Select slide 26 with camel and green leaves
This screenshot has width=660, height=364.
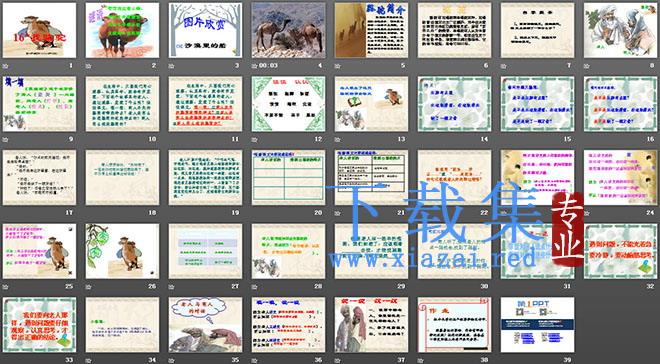pyautogui.click(x=122, y=251)
